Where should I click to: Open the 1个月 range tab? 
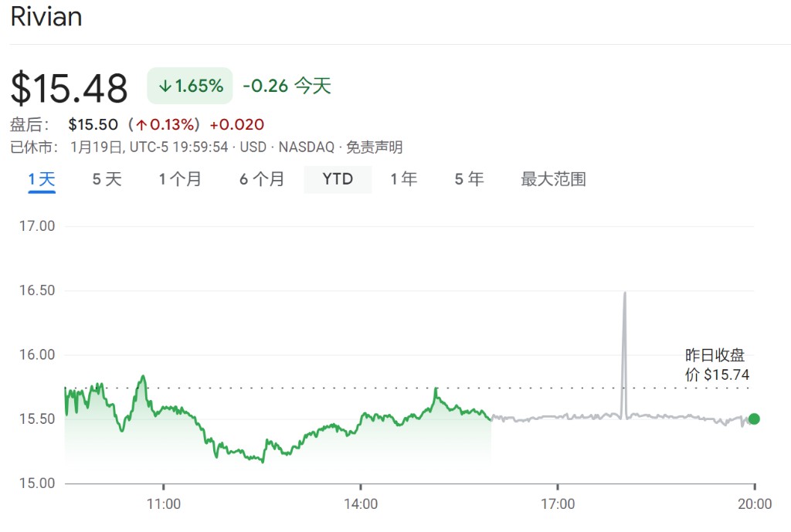point(180,179)
